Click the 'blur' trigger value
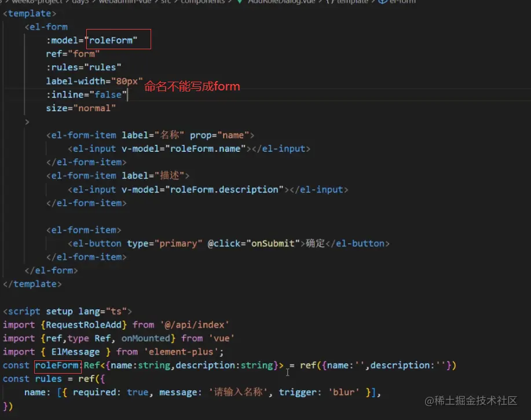Viewport: 531px width, 420px height. (x=343, y=393)
